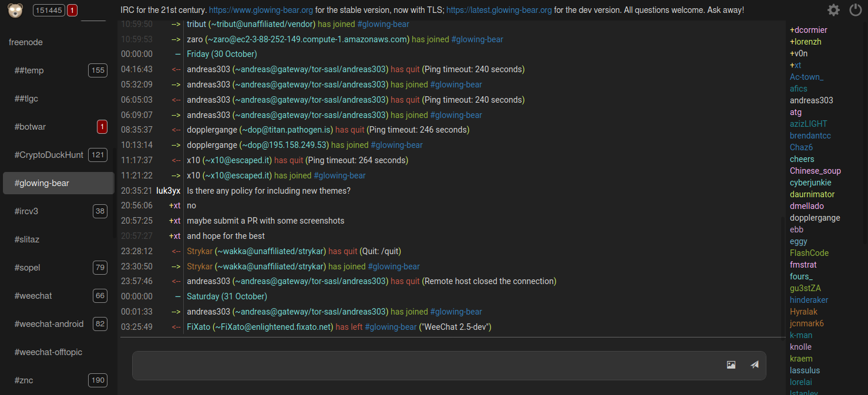Select FlashCode in the nicklist
Screen dimensions: 868x395
[809, 253]
